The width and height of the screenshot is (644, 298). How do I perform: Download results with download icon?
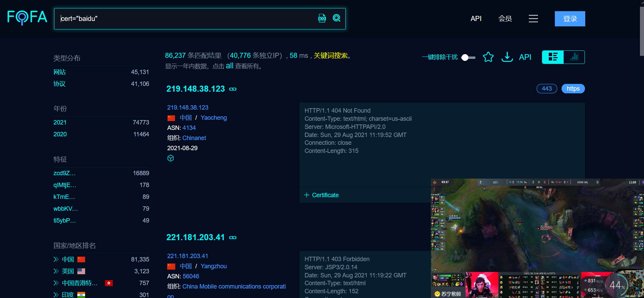coord(507,57)
